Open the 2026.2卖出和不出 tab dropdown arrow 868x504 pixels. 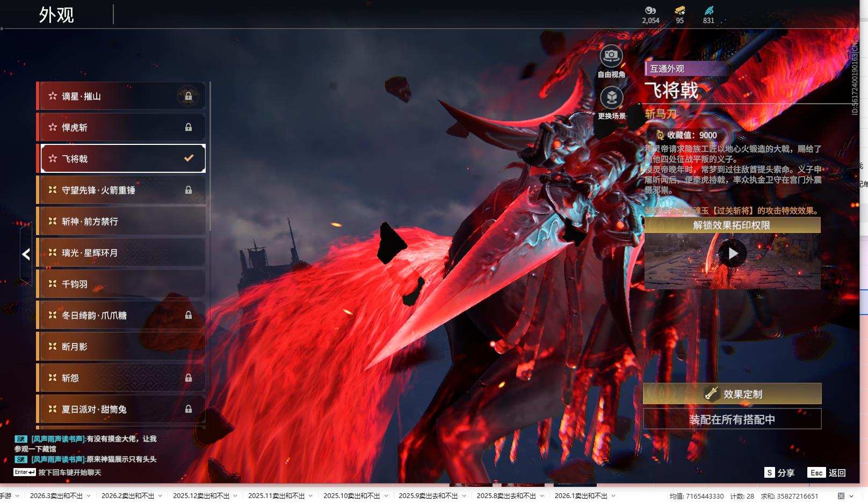(x=160, y=496)
